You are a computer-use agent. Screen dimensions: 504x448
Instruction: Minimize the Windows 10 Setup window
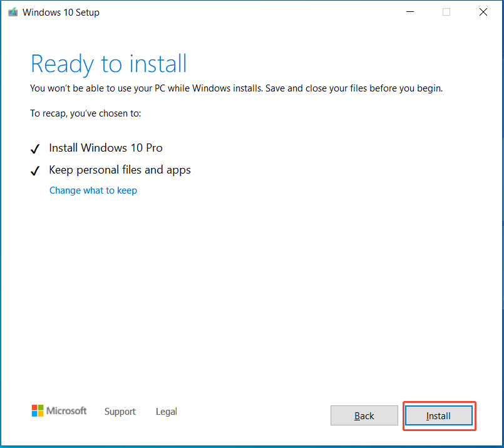tap(409, 11)
